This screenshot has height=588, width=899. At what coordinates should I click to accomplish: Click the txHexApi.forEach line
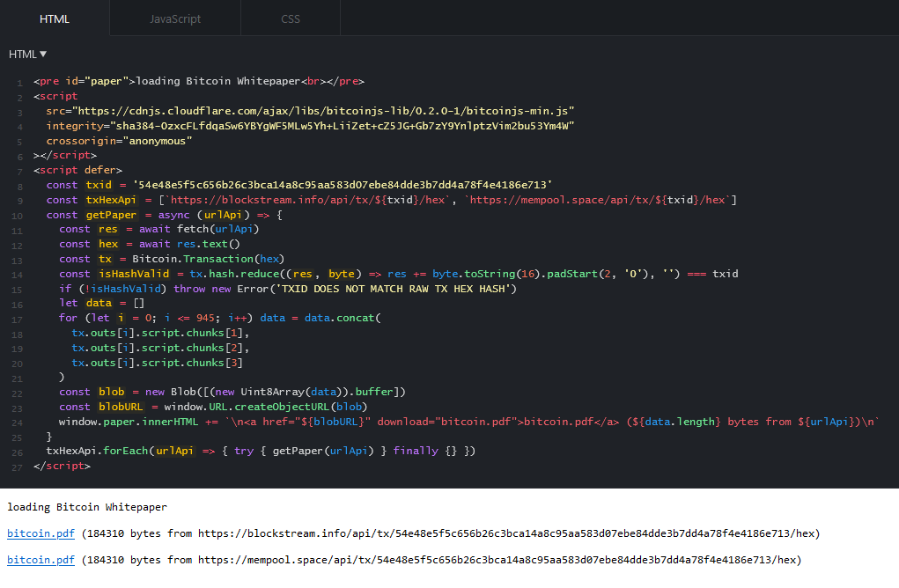(x=261, y=451)
